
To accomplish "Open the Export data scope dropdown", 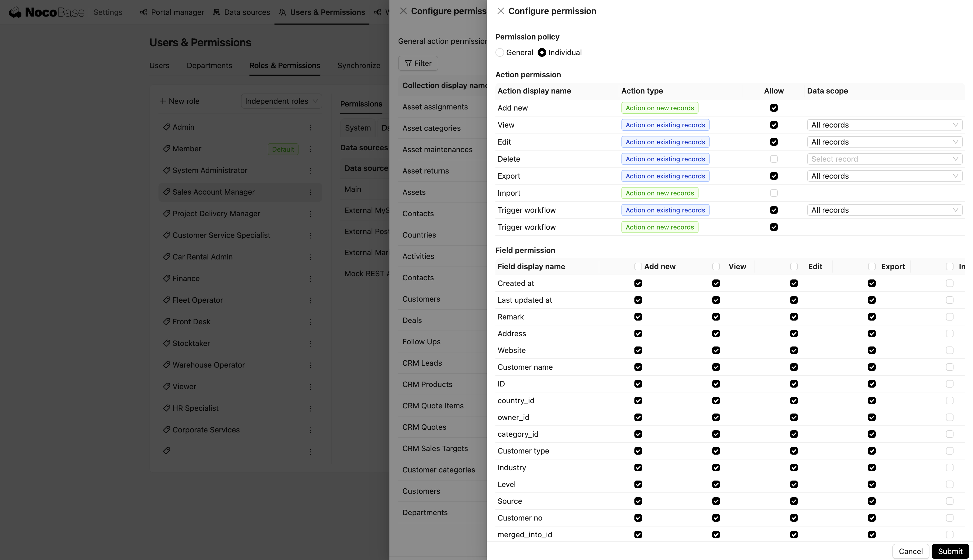I will pos(885,176).
